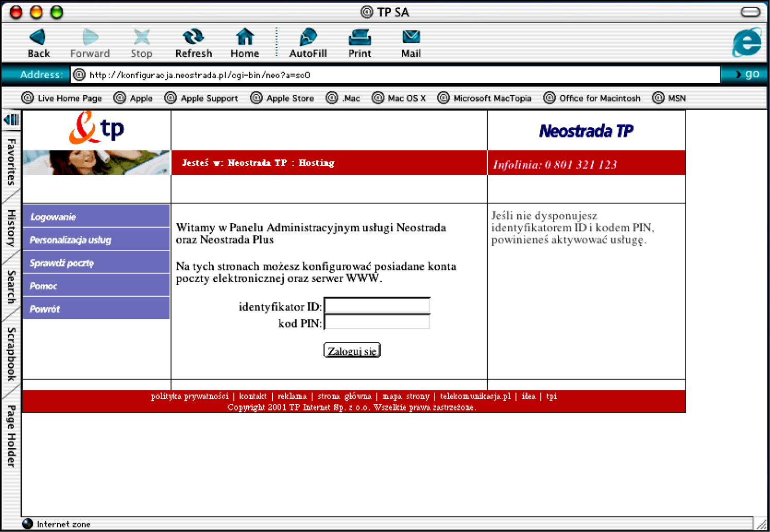Open Mac OS X favorite

click(x=399, y=98)
